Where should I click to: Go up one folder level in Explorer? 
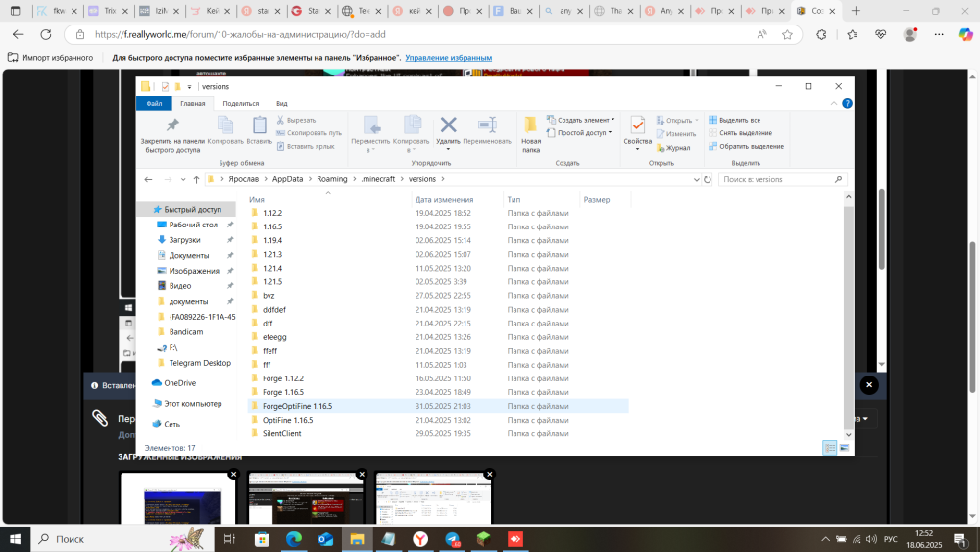click(x=196, y=180)
